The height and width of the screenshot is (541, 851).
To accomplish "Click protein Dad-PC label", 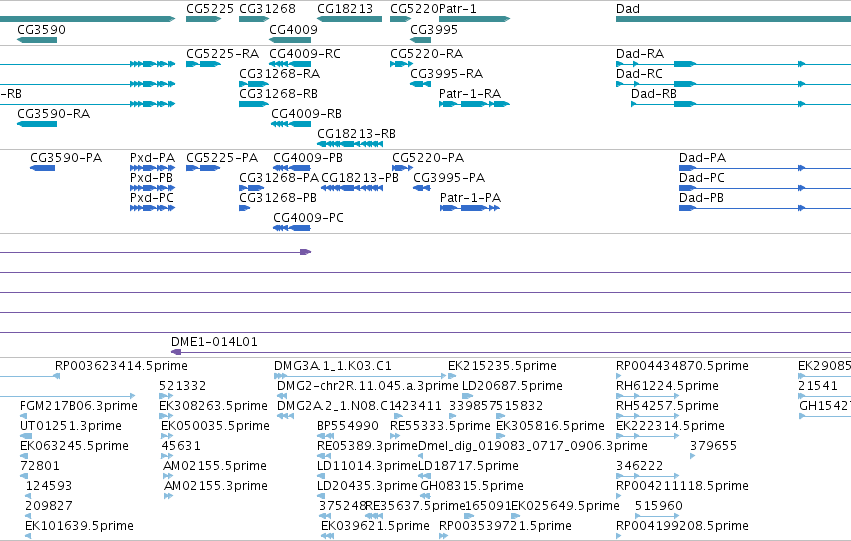I will [702, 178].
